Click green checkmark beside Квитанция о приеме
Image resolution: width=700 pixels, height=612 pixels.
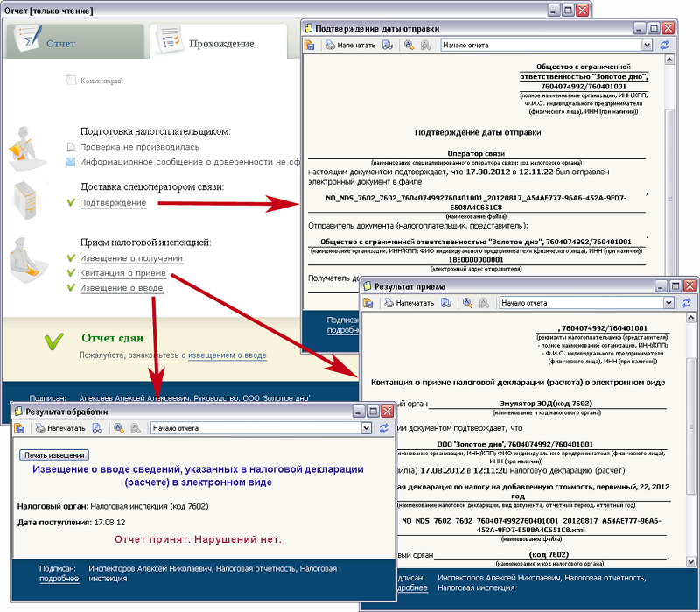(x=71, y=272)
